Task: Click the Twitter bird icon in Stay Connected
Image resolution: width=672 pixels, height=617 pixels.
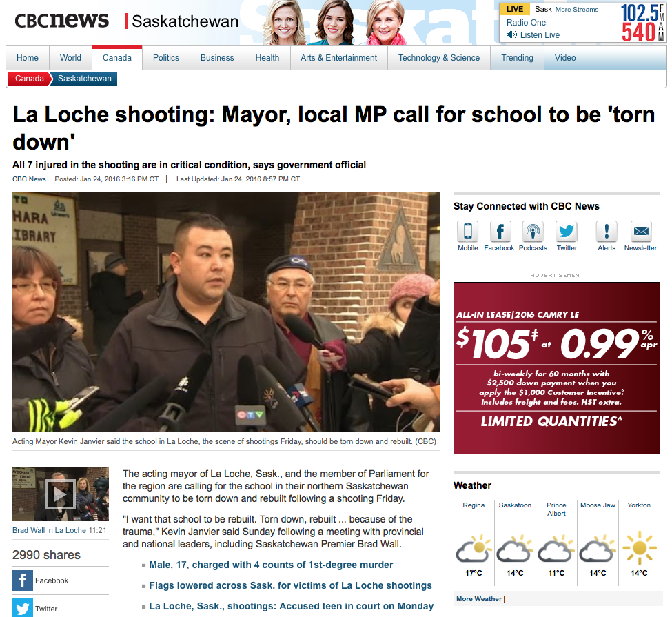Action: pyautogui.click(x=567, y=232)
